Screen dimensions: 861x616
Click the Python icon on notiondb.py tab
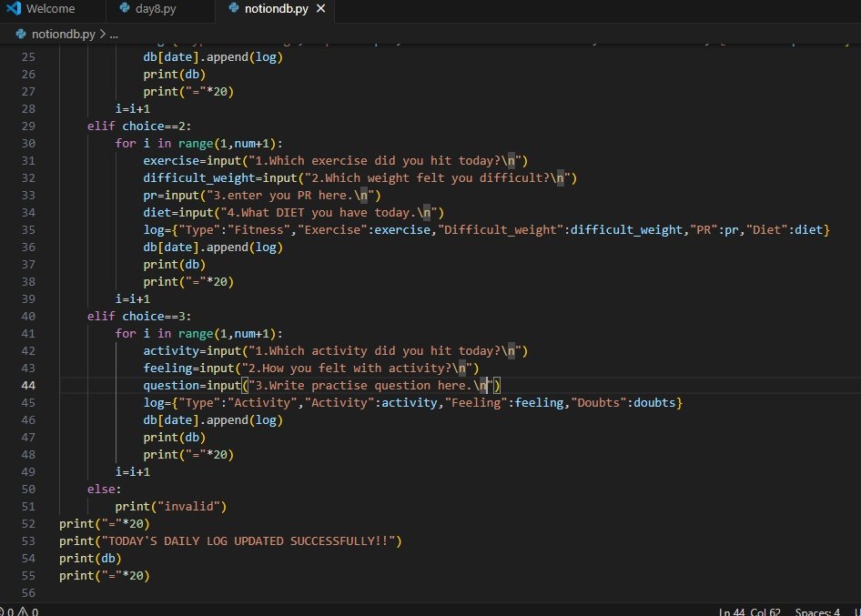(x=234, y=8)
